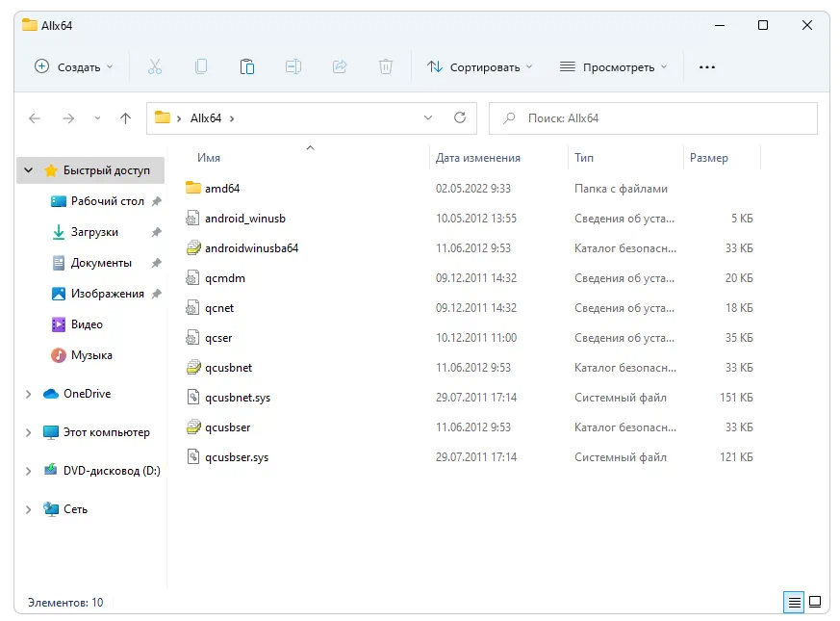Click the Cut scissors icon in toolbar
The image size is (840, 621).
(x=155, y=66)
